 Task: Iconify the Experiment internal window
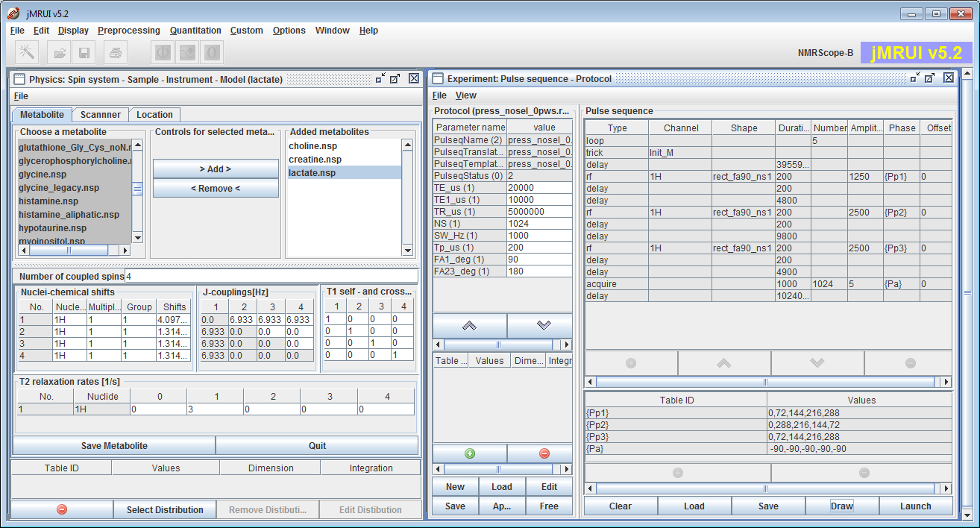pyautogui.click(x=914, y=78)
